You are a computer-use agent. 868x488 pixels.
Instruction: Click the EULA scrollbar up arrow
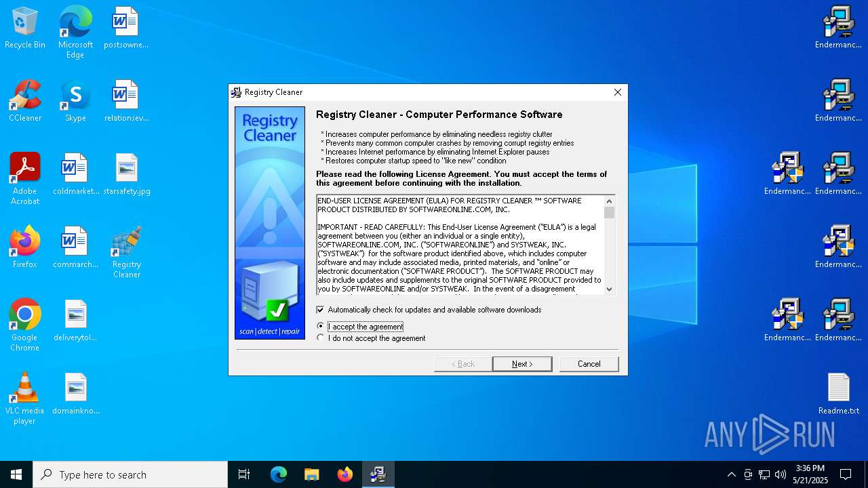pyautogui.click(x=609, y=201)
